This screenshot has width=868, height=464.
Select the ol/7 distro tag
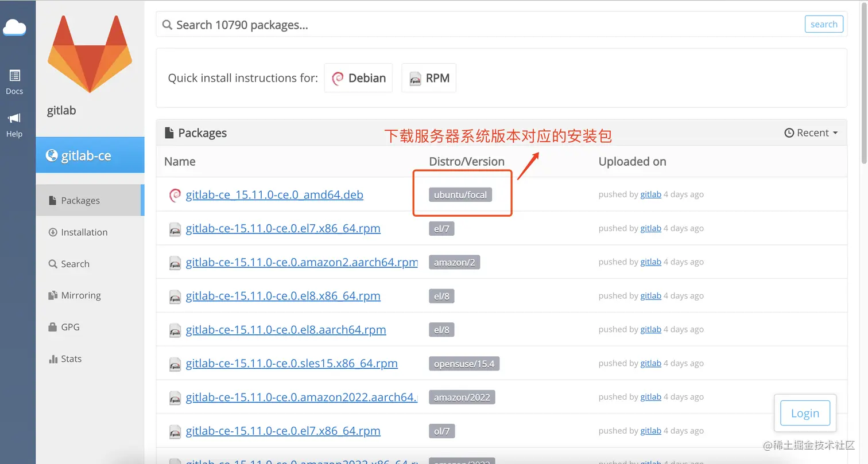click(x=441, y=431)
